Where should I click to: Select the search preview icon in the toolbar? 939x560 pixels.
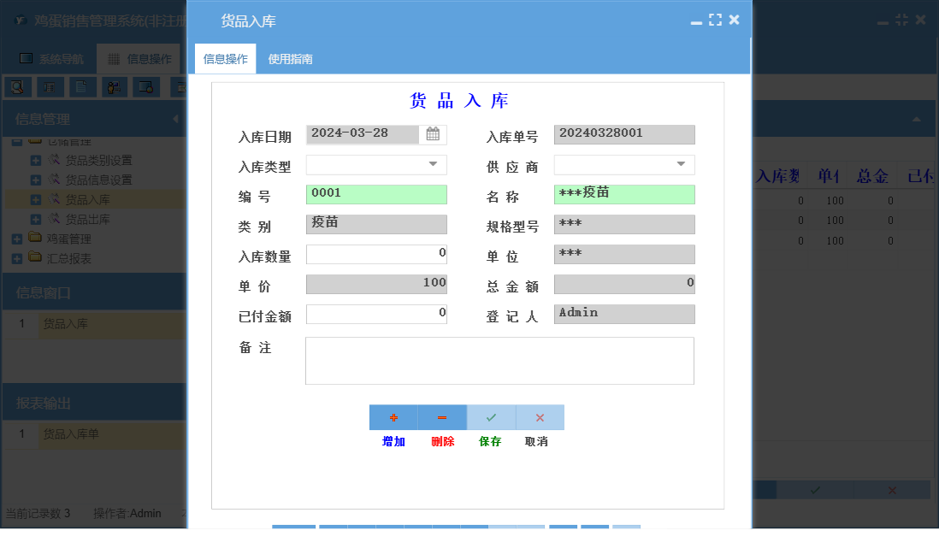click(x=17, y=86)
